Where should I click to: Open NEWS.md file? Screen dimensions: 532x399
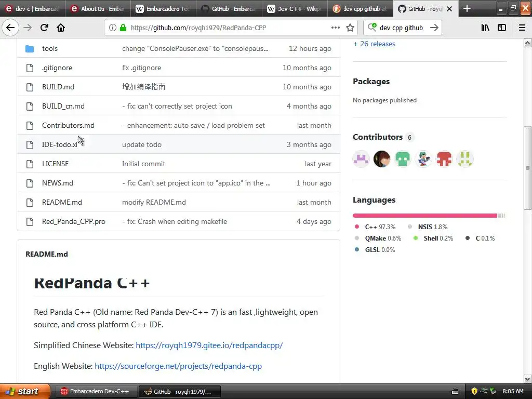57,183
